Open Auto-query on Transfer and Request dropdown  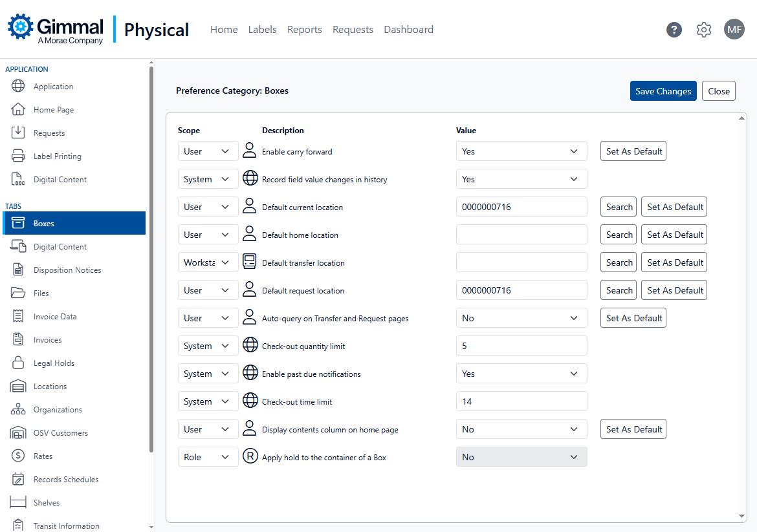pos(521,318)
